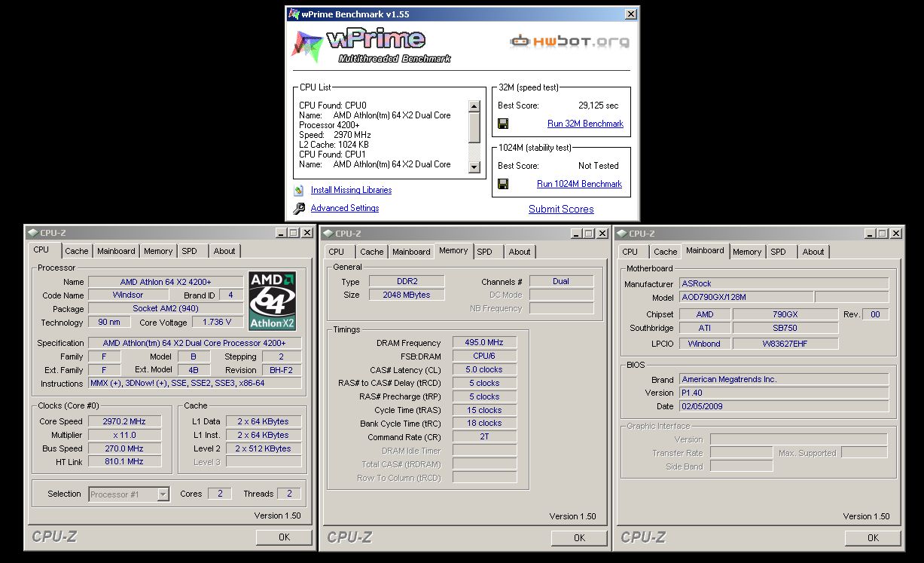
Task: Click the Core Speed value 2970.2 MHz
Action: point(124,421)
